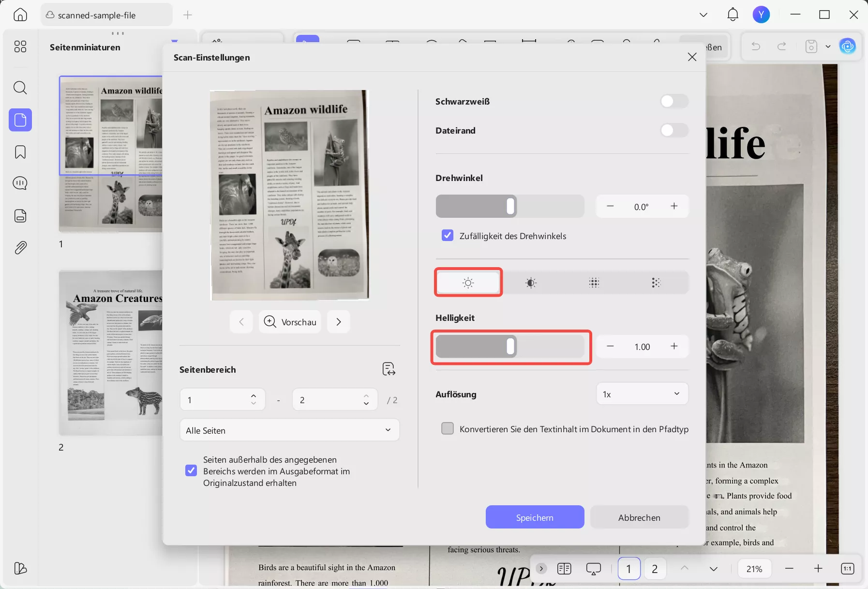Go to previous page with up arrow
This screenshot has width=868, height=589.
[x=684, y=569]
